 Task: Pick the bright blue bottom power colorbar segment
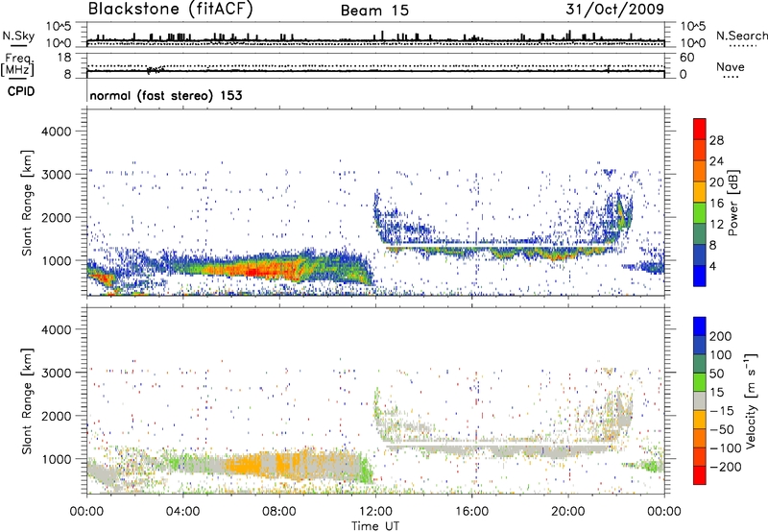pos(700,276)
